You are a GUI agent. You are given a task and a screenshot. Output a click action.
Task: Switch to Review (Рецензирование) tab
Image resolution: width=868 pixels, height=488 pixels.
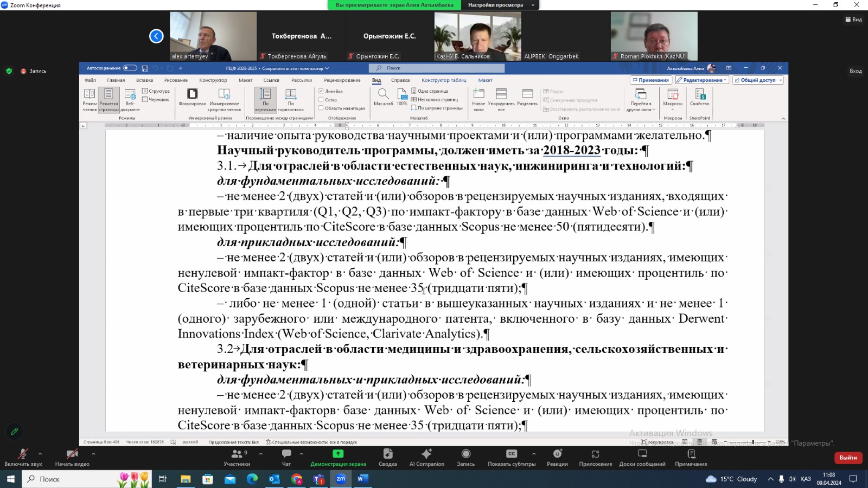(x=342, y=80)
